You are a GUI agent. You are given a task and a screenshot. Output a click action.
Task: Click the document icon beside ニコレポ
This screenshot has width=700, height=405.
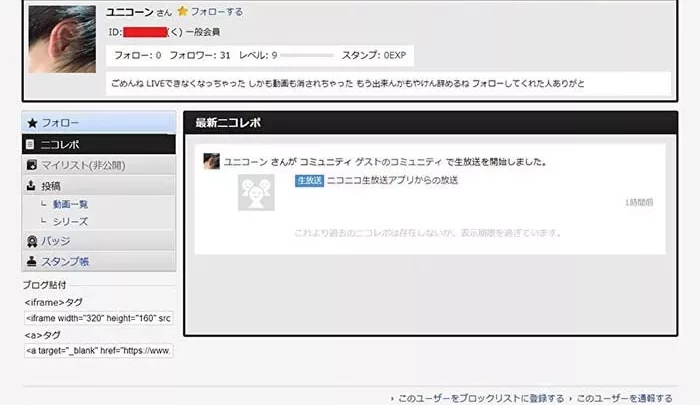pos(30,144)
